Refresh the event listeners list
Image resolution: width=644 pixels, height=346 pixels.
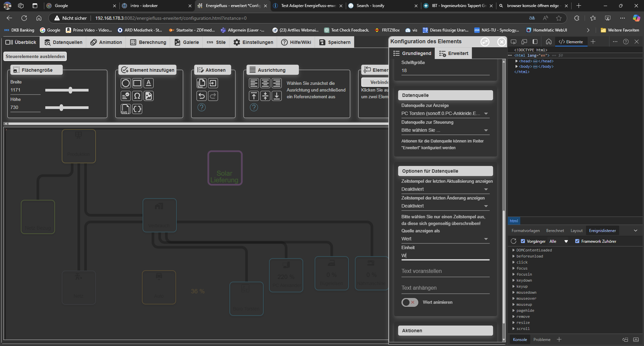tap(514, 241)
